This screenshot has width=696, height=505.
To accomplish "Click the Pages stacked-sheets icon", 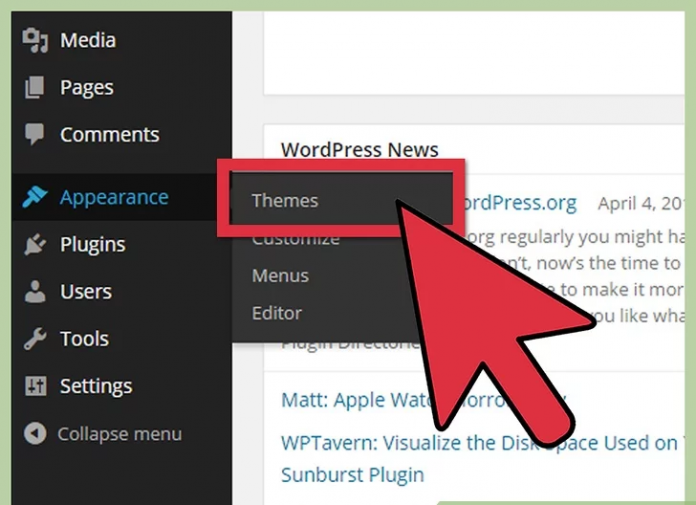I will pyautogui.click(x=35, y=88).
